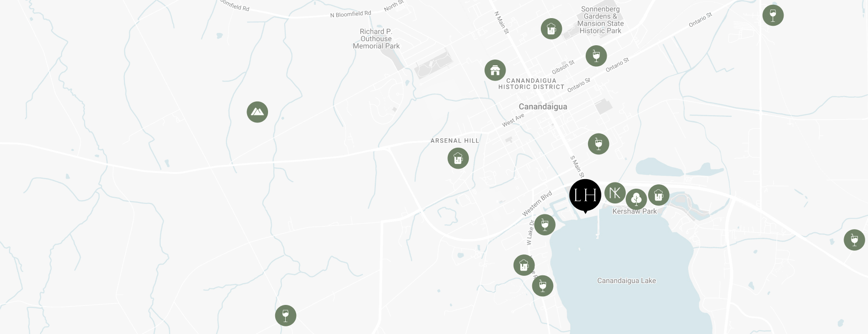Select the beer mug marker on the lake's west shore
This screenshot has height=334, width=868.
coord(524,265)
